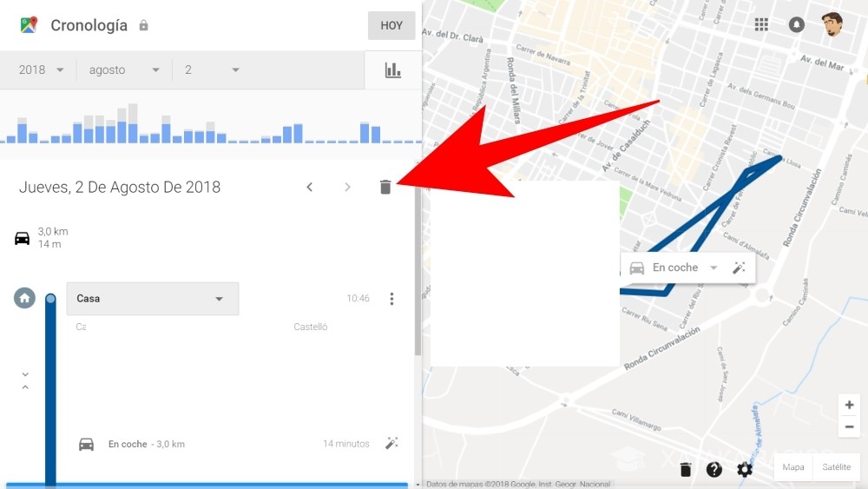Screen dimensions: 868x489
Task: Zoom out on the map with the minus button
Action: [849, 427]
